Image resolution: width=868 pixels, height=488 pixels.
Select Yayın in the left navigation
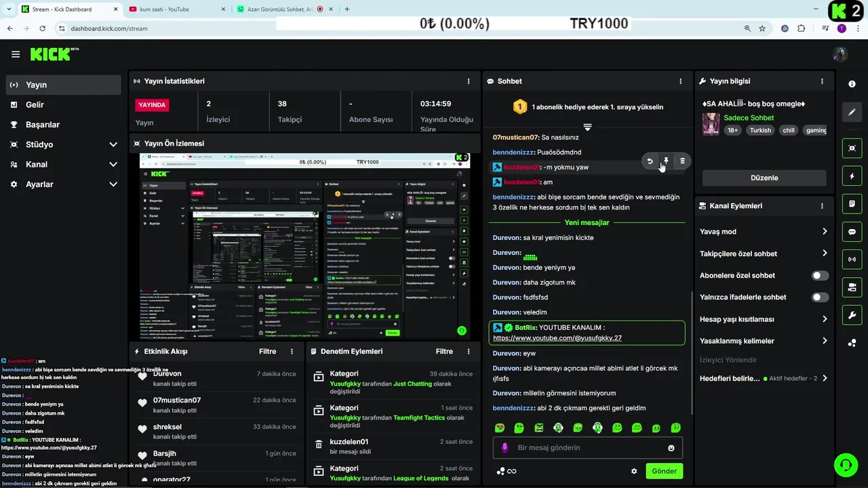point(63,85)
